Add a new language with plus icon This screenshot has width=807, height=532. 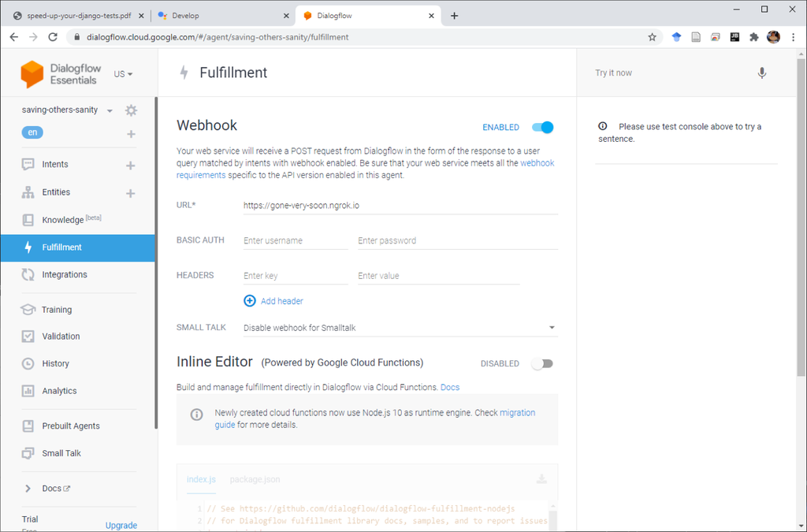132,134
